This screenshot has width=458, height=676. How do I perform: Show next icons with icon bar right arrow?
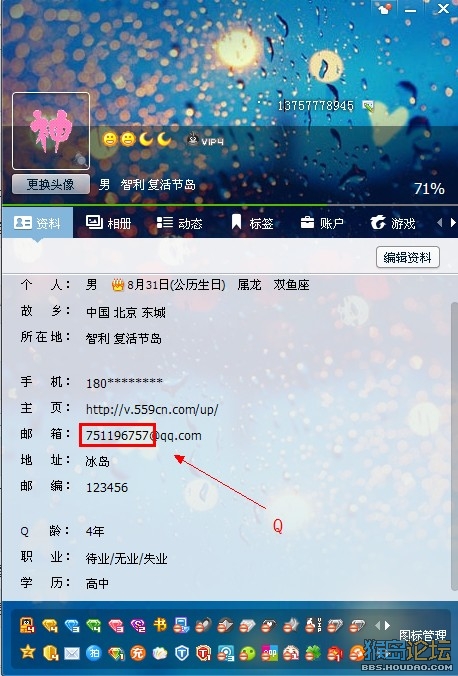coord(387,625)
